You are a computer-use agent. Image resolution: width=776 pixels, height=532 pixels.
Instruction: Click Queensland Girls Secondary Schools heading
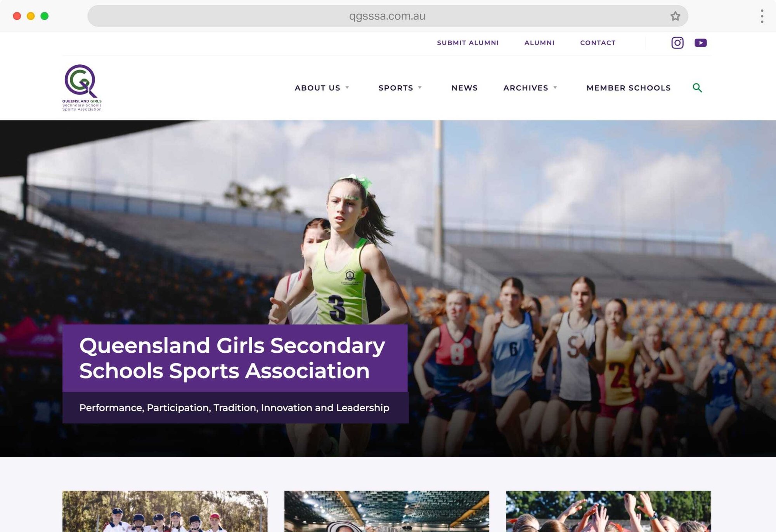(x=232, y=358)
